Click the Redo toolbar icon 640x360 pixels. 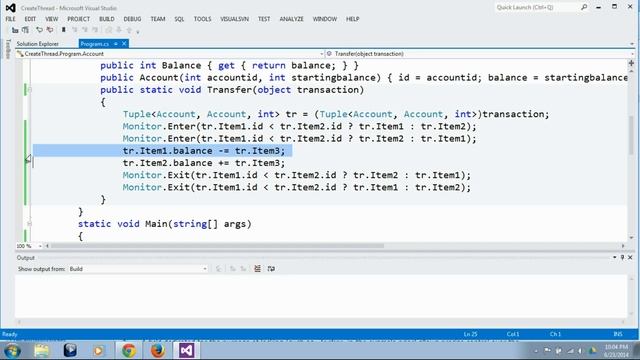pyautogui.click(x=50, y=30)
